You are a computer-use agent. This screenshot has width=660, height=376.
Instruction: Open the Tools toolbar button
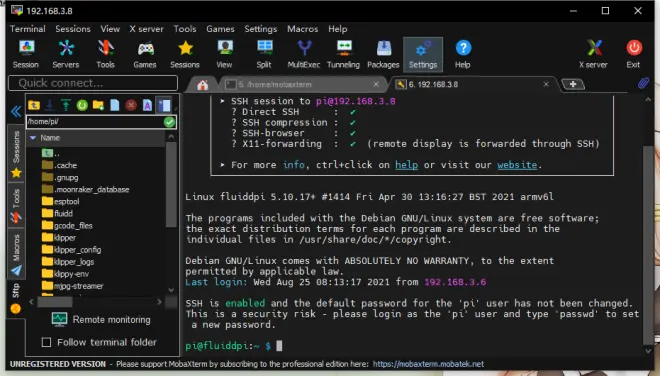[x=105, y=54]
